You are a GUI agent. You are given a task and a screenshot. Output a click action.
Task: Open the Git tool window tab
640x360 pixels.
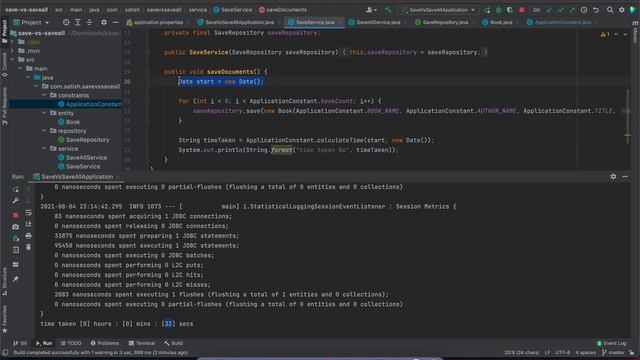(x=20, y=343)
